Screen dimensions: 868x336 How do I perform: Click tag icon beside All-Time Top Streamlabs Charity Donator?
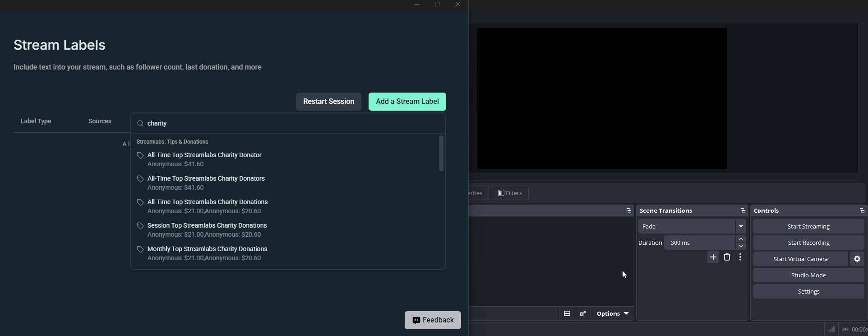[x=140, y=155]
